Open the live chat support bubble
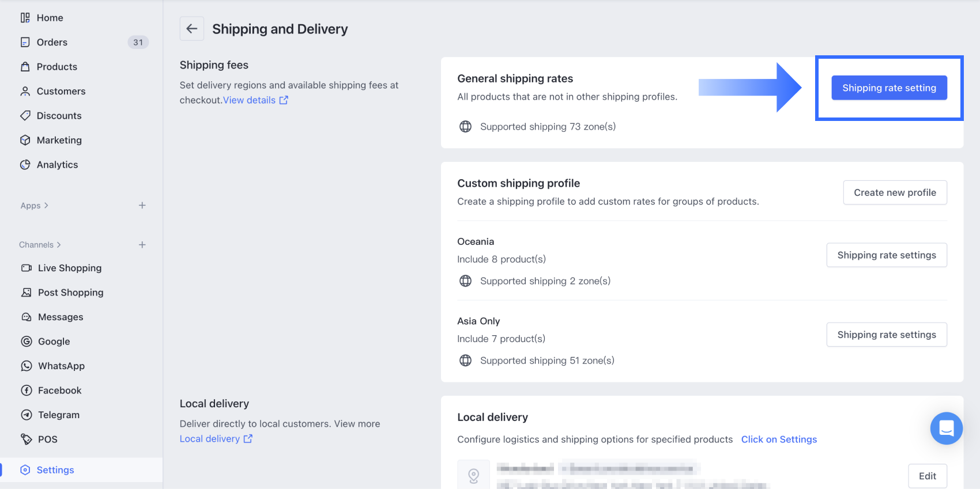 tap(946, 428)
